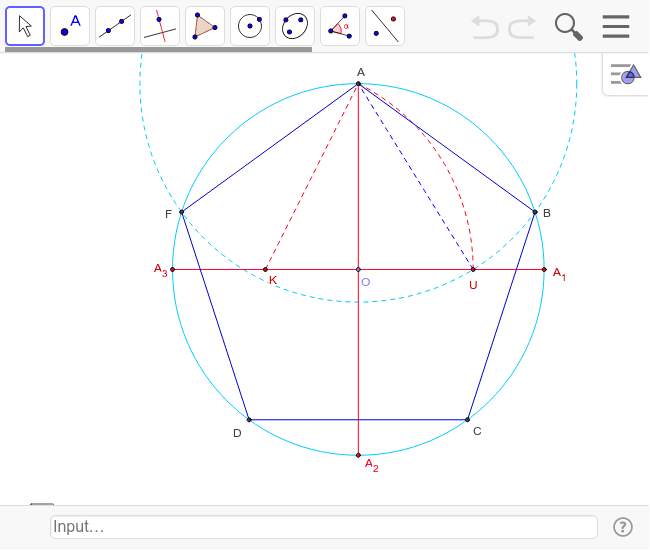This screenshot has height=550, width=650.
Task: Click point F on the circle
Action: (182, 212)
